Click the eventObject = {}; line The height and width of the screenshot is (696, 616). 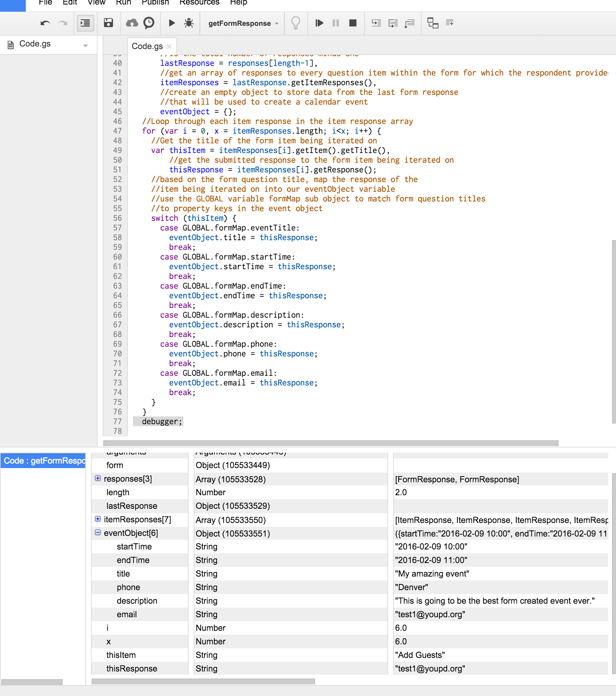[x=198, y=112]
